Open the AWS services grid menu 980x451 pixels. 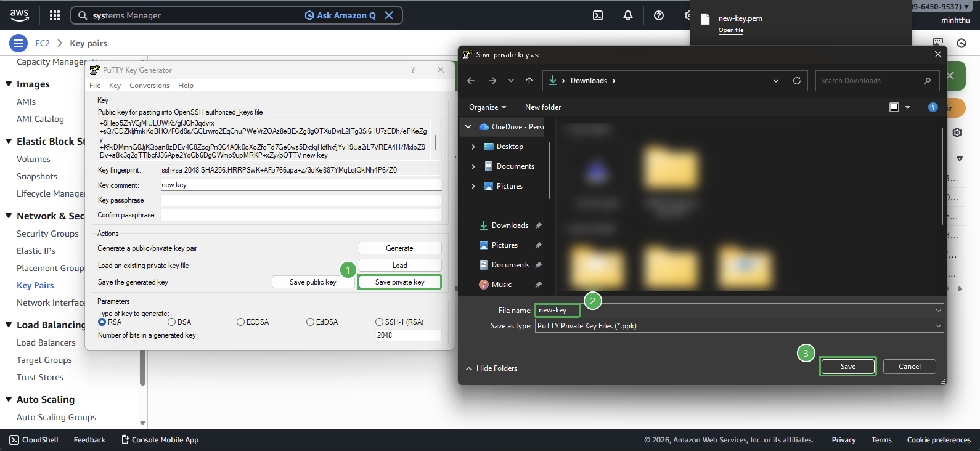click(55, 15)
